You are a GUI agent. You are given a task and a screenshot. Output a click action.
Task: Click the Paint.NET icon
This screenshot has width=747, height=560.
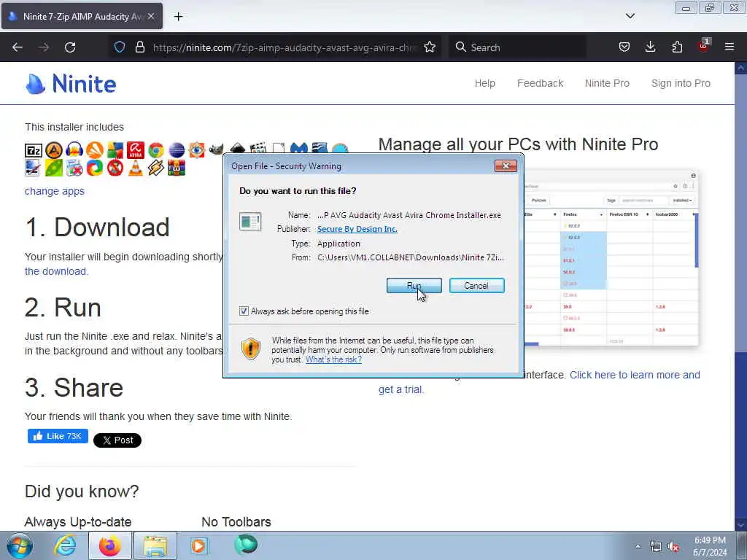coord(34,168)
